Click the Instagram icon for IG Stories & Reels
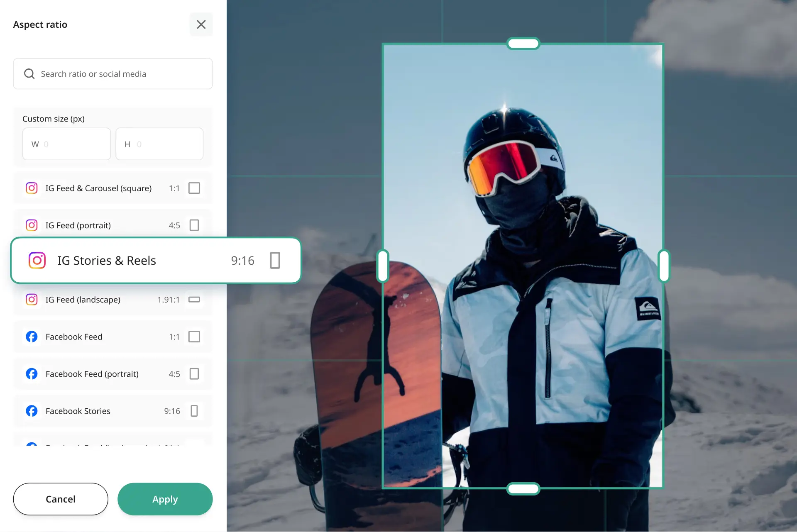This screenshot has height=532, width=797. 37,260
